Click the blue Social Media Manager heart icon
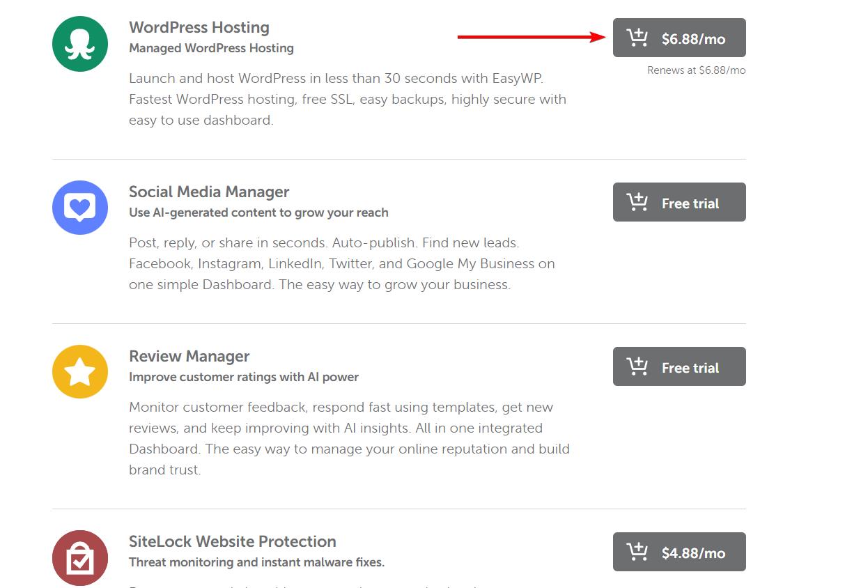 click(x=79, y=208)
